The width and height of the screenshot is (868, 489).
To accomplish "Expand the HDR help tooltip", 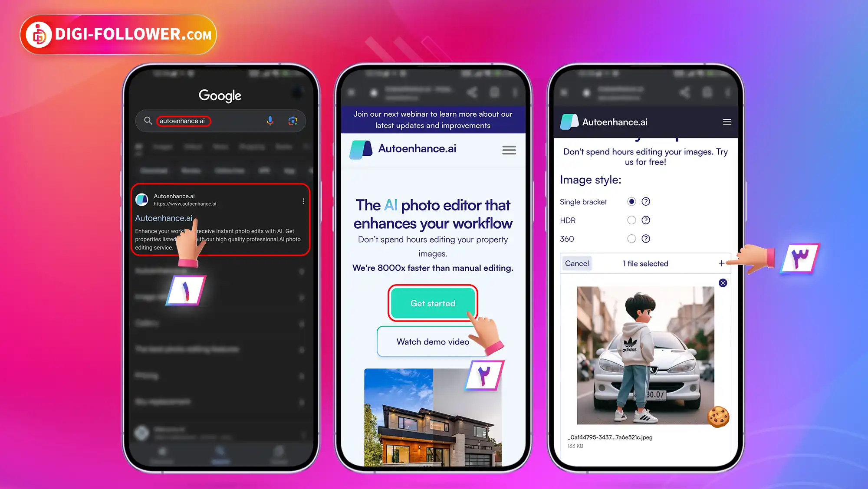I will tap(646, 220).
